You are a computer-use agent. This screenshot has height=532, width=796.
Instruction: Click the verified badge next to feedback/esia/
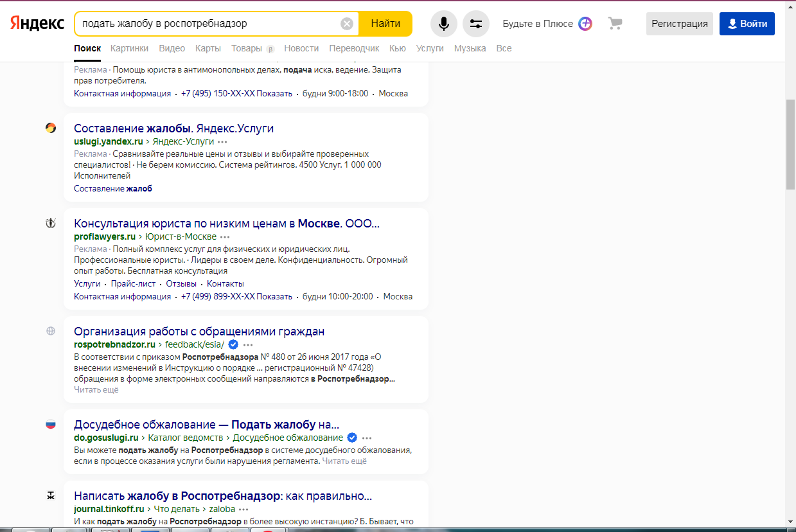233,344
